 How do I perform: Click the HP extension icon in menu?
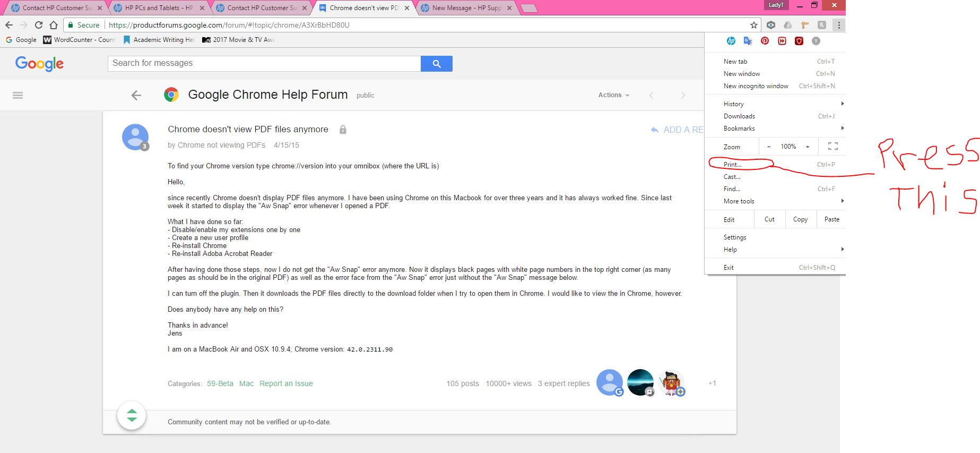tap(731, 41)
